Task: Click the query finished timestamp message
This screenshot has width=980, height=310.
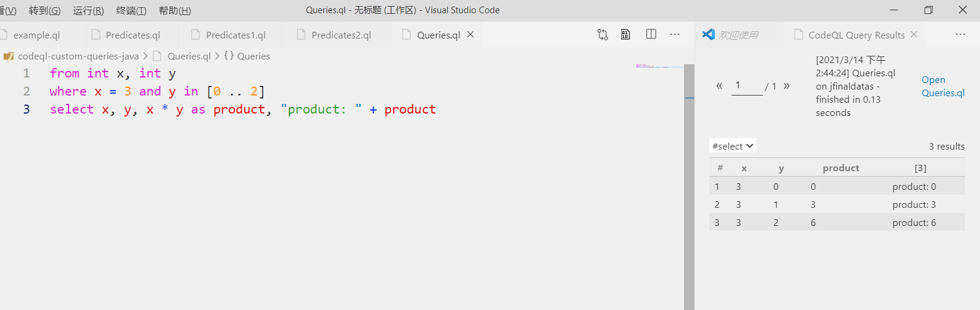Action: (x=856, y=86)
